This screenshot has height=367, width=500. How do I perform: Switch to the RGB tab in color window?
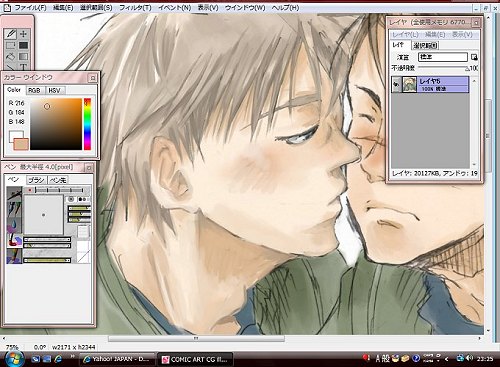click(x=35, y=90)
